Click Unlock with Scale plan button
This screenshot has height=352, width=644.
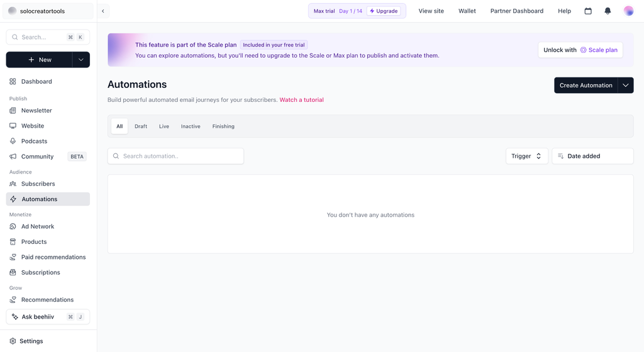(x=580, y=50)
